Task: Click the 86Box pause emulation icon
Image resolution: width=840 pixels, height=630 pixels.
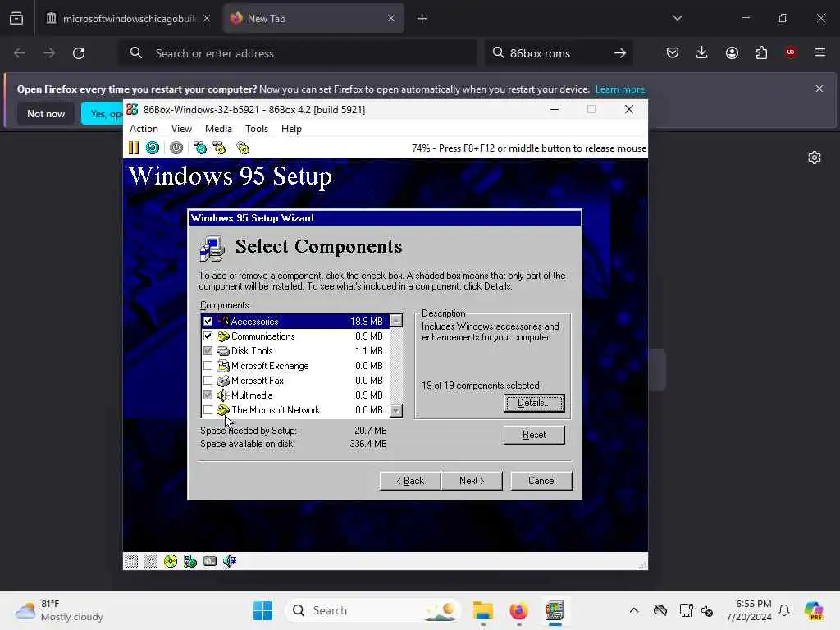Action: (x=134, y=148)
